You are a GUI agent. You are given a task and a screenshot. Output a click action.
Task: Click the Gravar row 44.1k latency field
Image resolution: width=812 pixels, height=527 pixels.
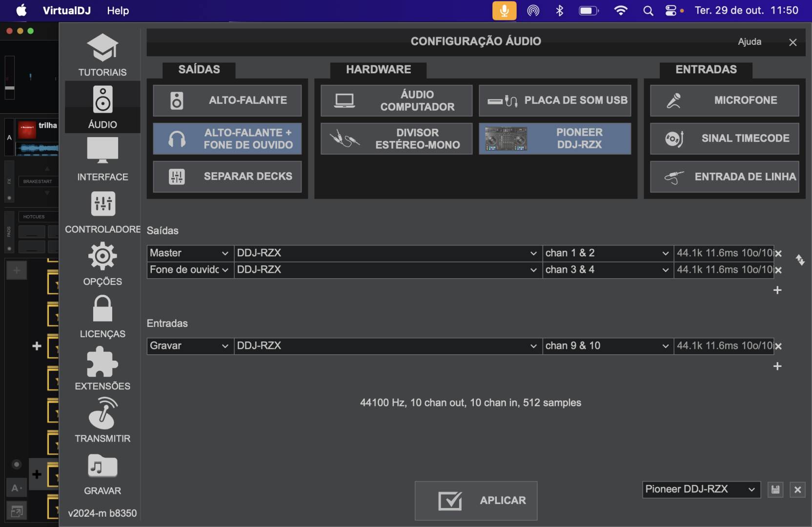(724, 346)
